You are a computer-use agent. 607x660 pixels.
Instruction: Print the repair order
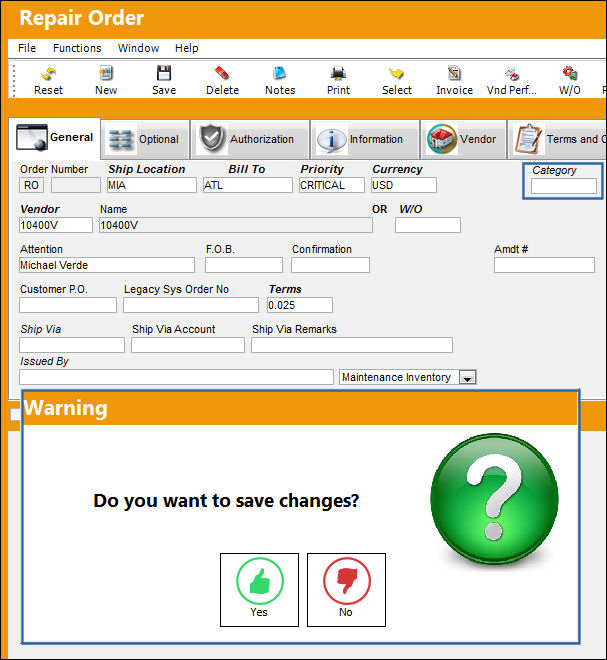[338, 80]
